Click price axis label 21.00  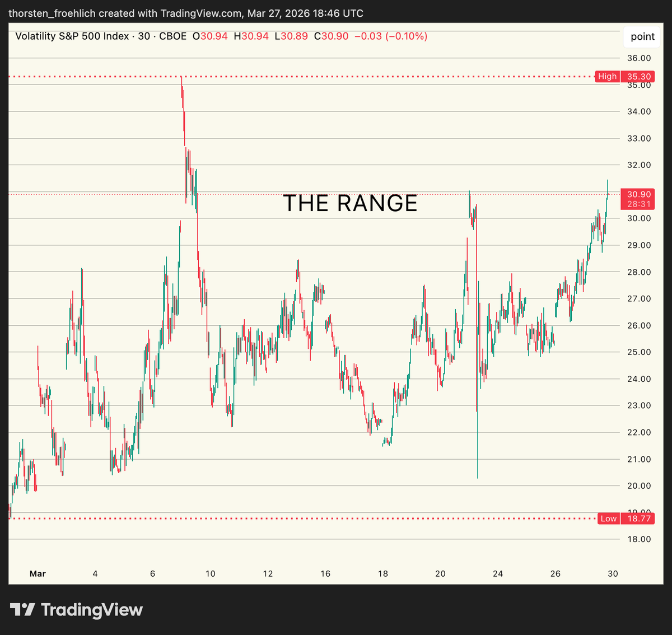[639, 459]
